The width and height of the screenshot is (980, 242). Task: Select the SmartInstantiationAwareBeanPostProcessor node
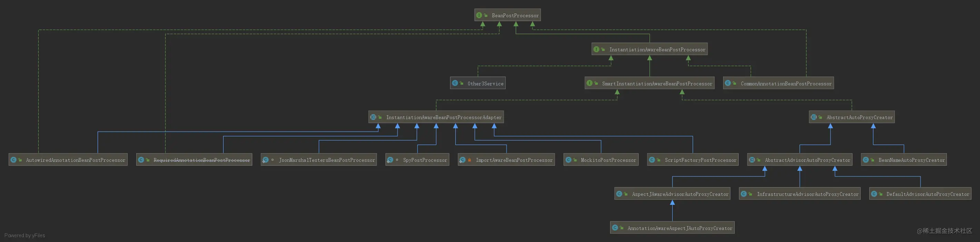[650, 83]
